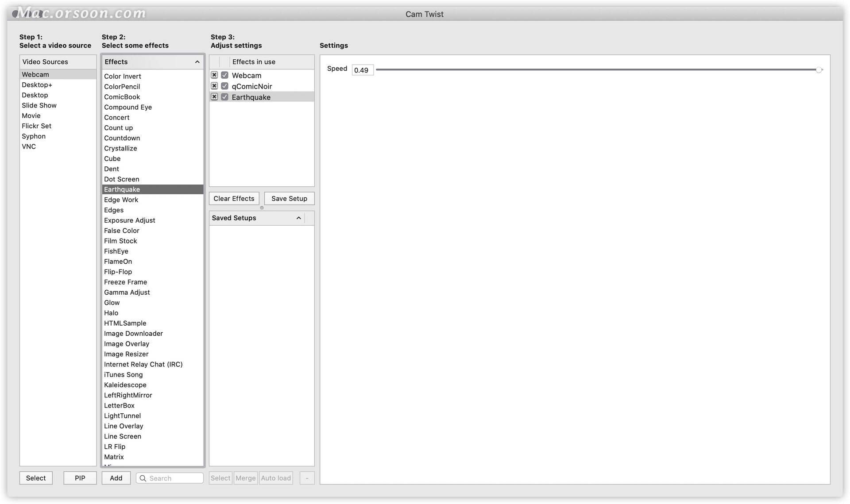
Task: Click the Save Setup button
Action: pos(289,199)
